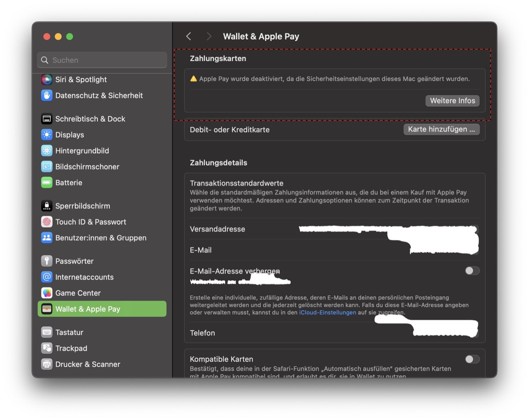
Task: Open the Trackpad settings icon
Action: tap(47, 348)
